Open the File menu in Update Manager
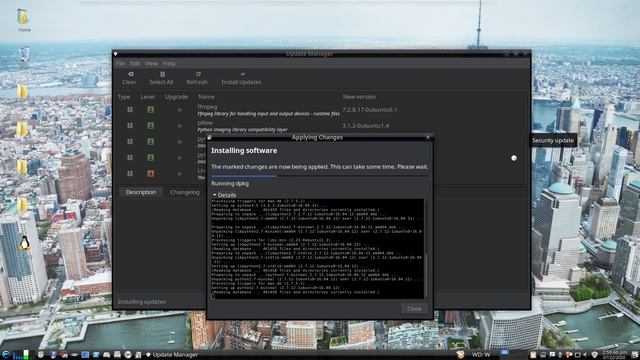 coord(120,63)
